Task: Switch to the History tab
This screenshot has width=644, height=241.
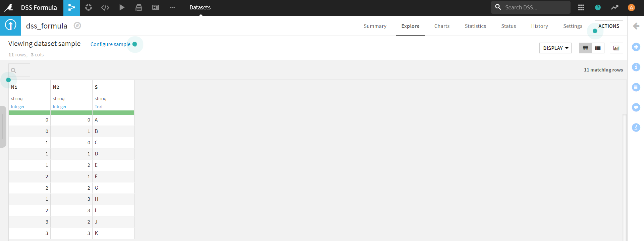Action: [x=539, y=26]
